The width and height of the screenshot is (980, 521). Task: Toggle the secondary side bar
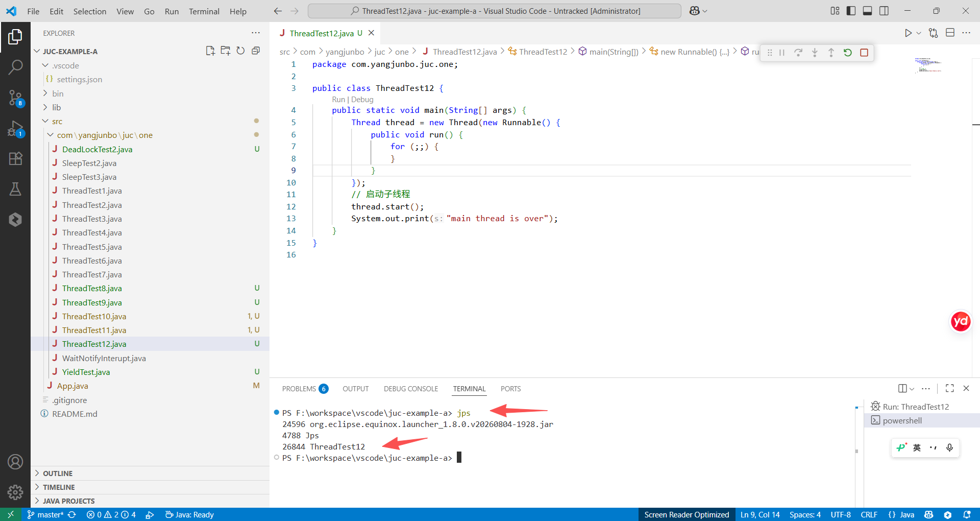coord(884,11)
